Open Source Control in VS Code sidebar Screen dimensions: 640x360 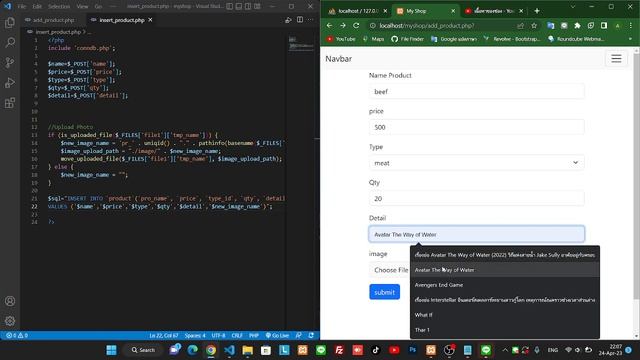point(10,62)
